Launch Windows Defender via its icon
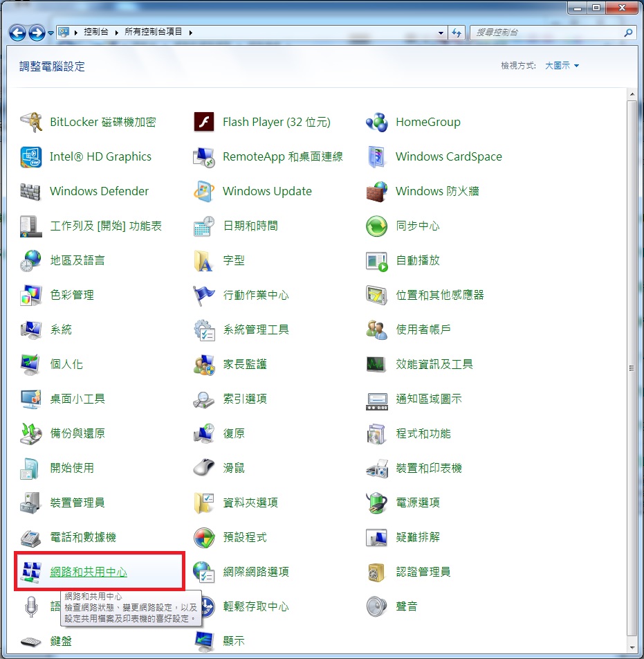644x659 pixels. pos(31,192)
